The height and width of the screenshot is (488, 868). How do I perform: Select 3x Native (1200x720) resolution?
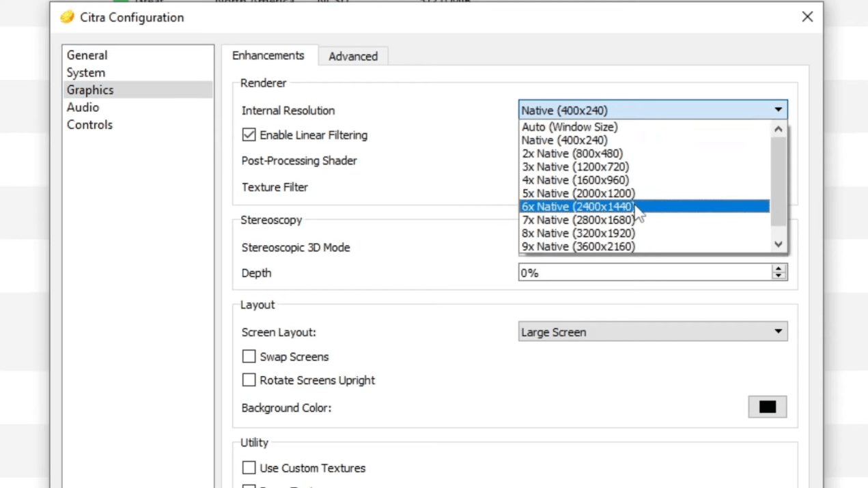(x=644, y=167)
